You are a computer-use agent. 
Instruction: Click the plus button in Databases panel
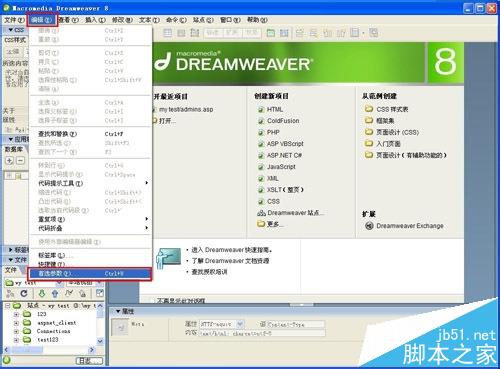click(x=9, y=161)
